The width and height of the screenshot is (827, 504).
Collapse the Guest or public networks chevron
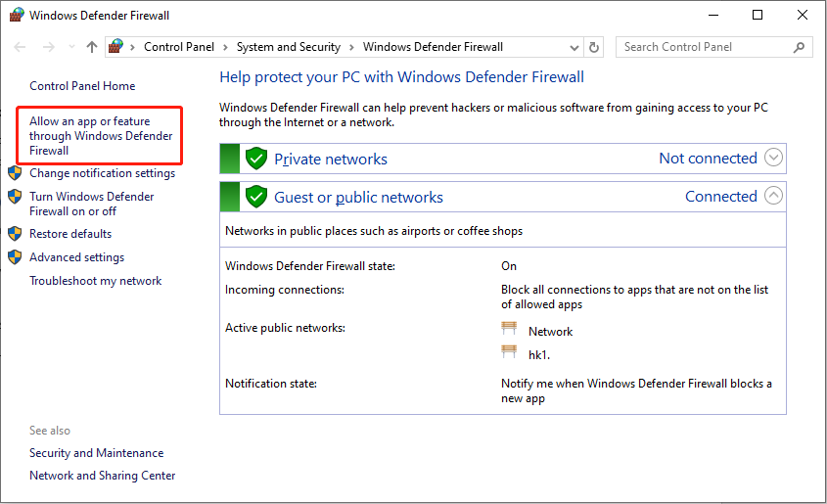773,196
